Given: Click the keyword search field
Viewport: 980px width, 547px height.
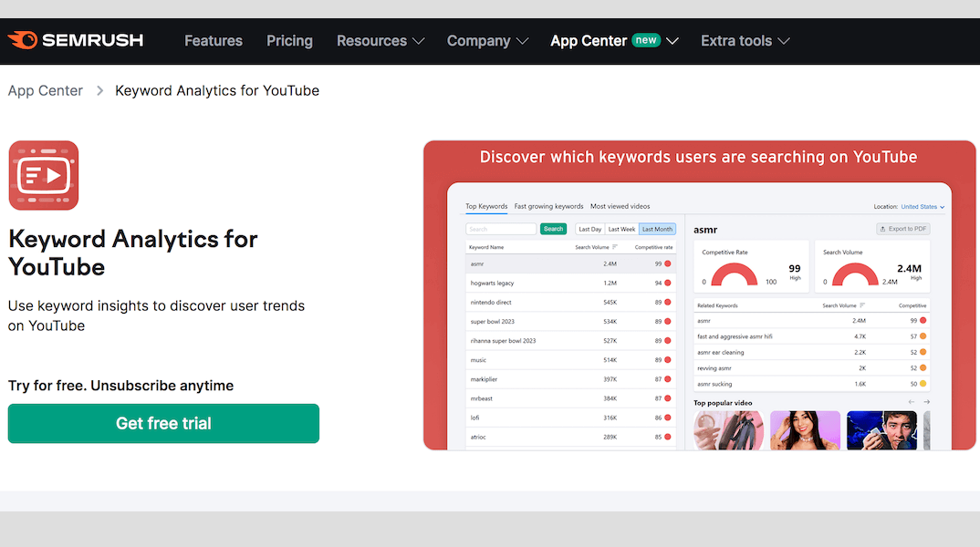Looking at the screenshot, I should pos(501,229).
